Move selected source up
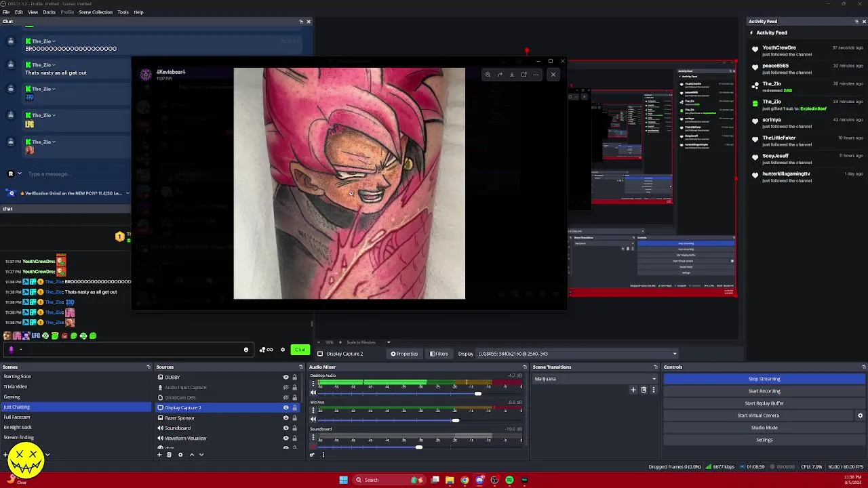Image resolution: width=868 pixels, height=488 pixels. 192,455
